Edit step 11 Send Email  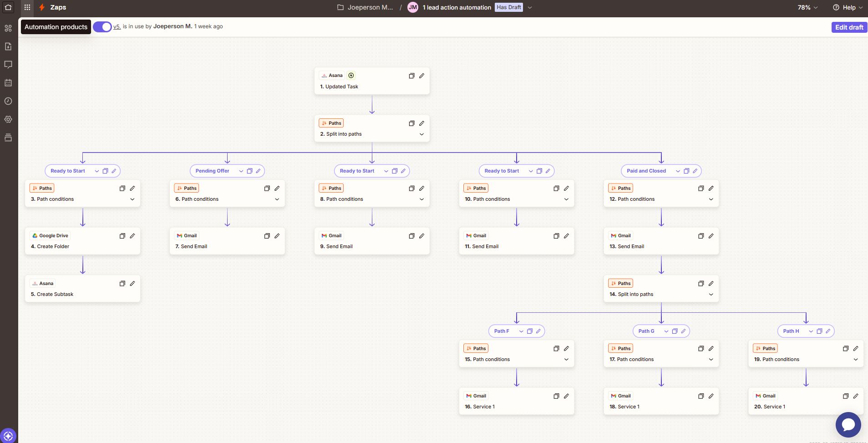(x=566, y=236)
